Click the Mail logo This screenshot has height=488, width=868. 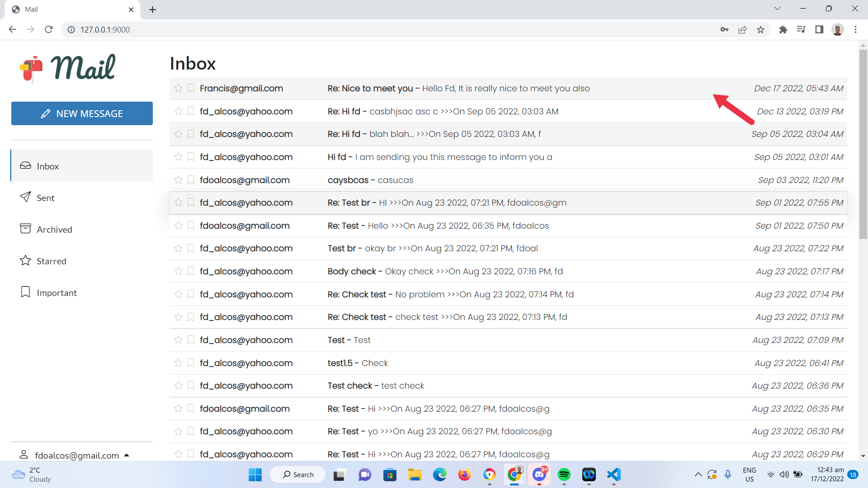pyautogui.click(x=67, y=68)
